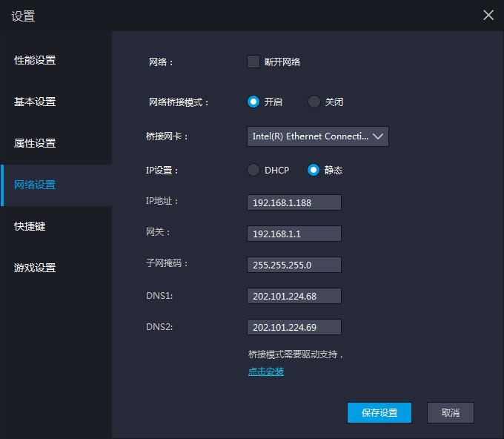Click the 点击安装 driver install link
This screenshot has width=504, height=439.
[x=266, y=372]
